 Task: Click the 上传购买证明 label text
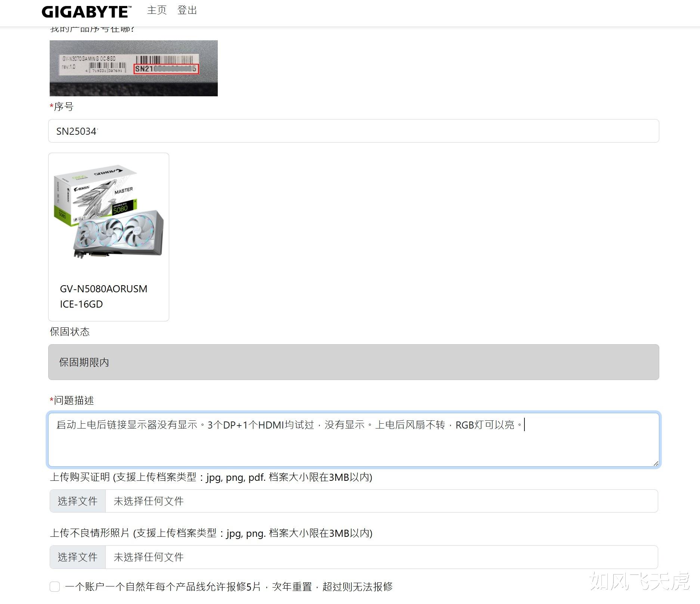tap(211, 477)
